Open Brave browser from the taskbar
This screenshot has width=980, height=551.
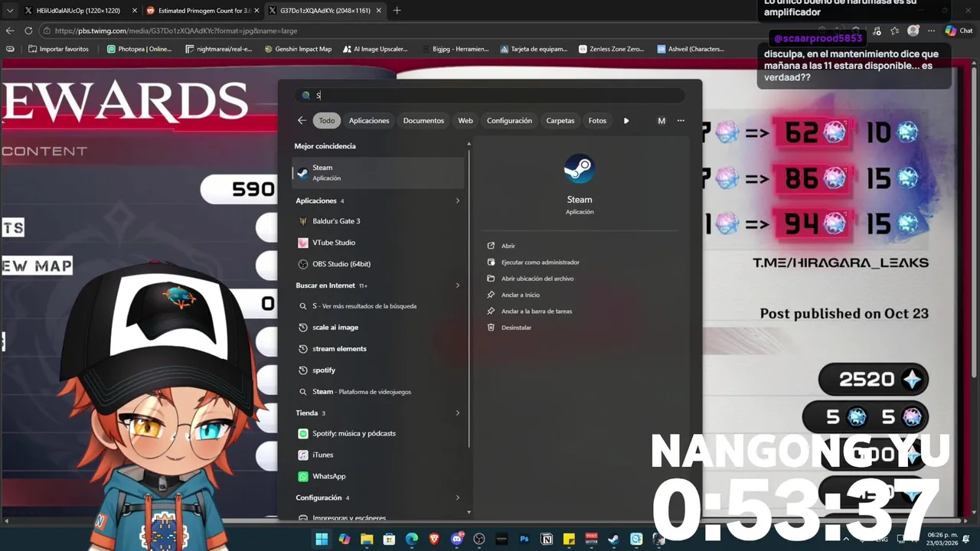pos(434,539)
